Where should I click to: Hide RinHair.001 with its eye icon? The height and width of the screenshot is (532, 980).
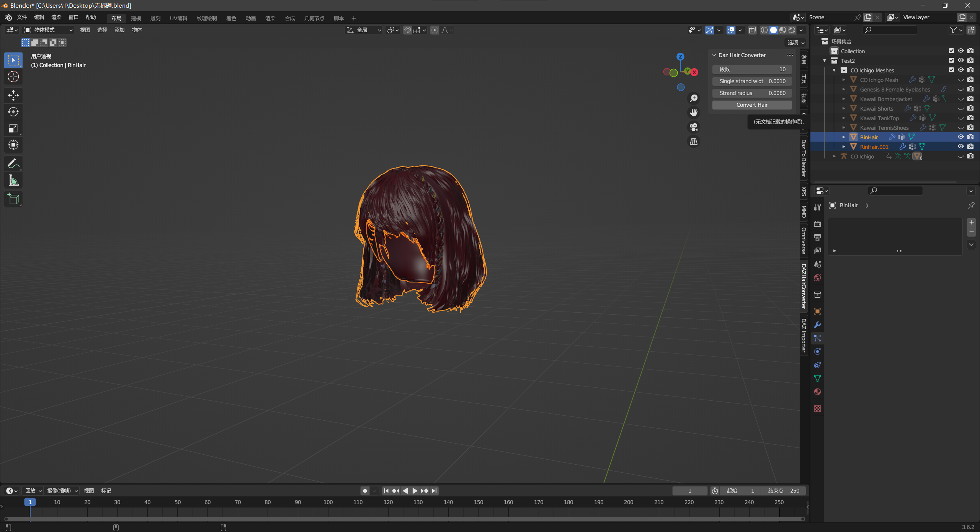[960, 147]
